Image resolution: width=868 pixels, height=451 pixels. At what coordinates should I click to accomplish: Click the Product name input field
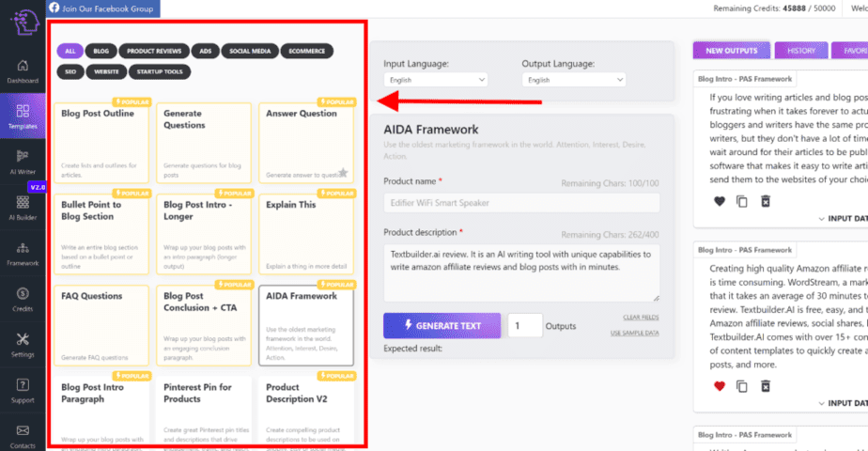pyautogui.click(x=521, y=203)
